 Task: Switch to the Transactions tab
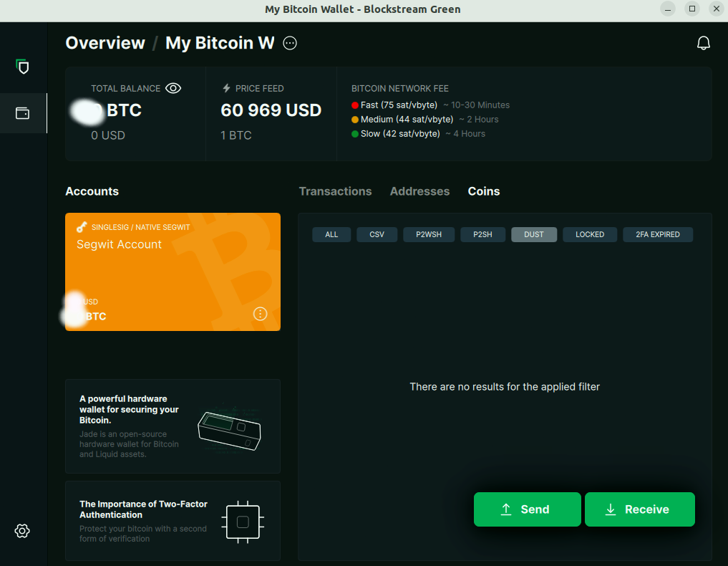pyautogui.click(x=335, y=191)
